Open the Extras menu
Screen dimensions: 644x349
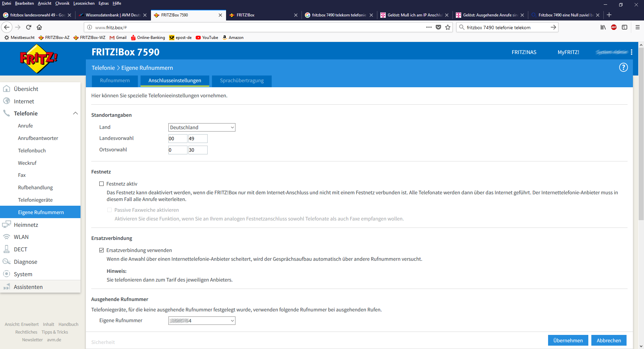click(x=104, y=3)
